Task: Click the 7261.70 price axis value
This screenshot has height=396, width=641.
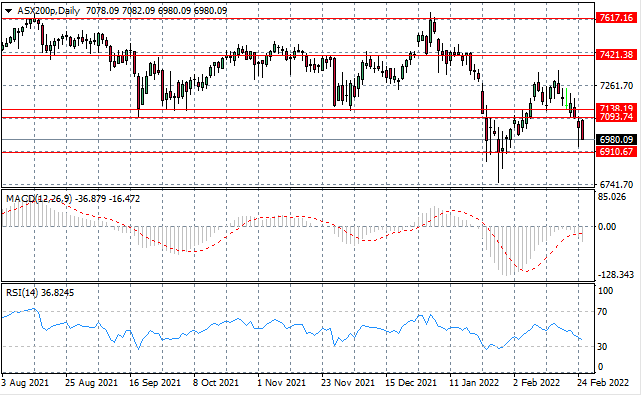Action: (616, 86)
